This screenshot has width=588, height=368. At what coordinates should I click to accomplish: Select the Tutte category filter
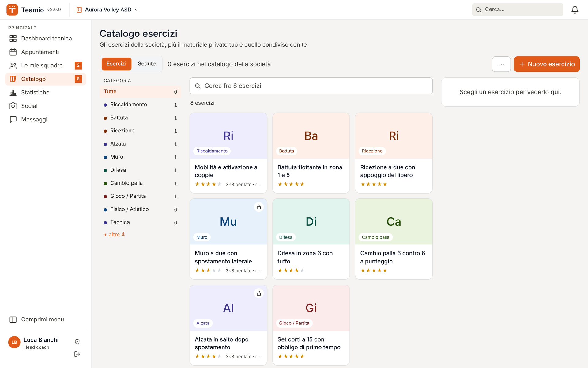[x=140, y=92]
